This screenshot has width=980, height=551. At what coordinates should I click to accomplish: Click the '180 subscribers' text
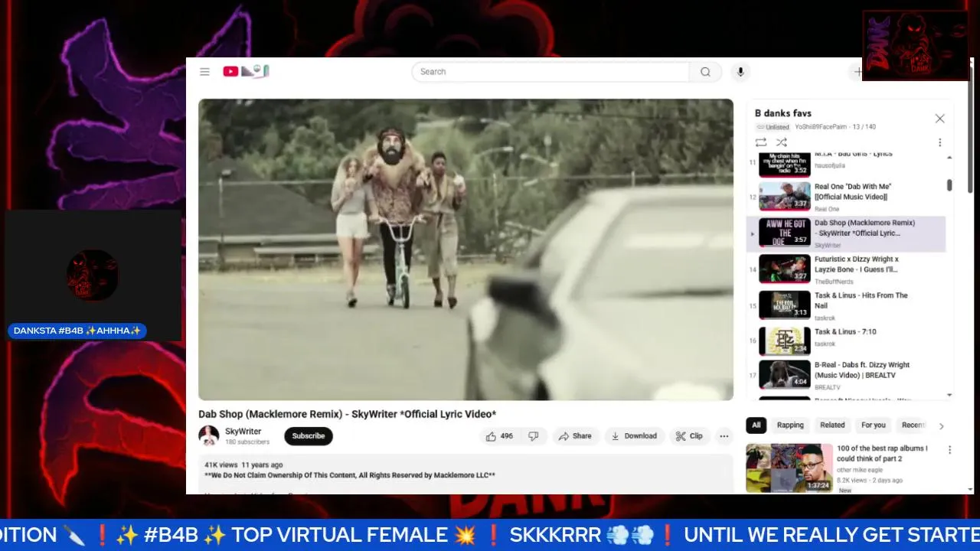(247, 442)
